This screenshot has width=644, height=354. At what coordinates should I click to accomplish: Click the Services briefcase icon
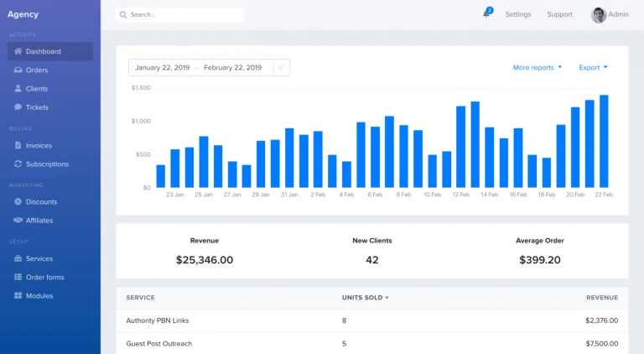click(x=18, y=258)
